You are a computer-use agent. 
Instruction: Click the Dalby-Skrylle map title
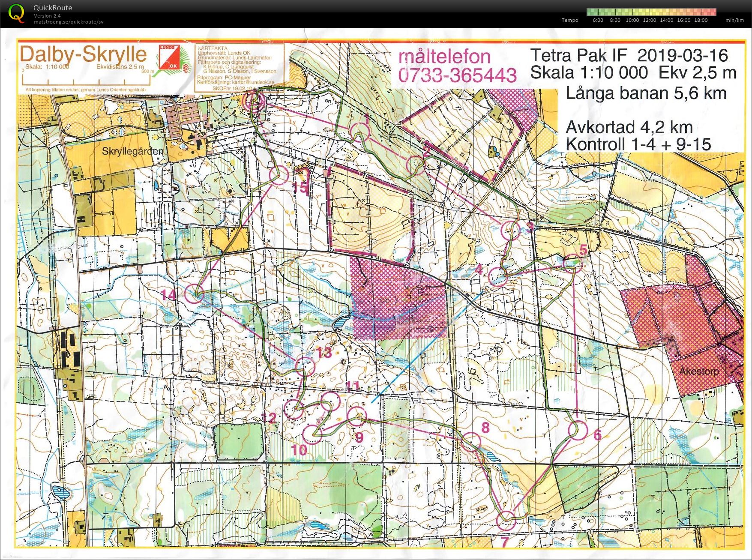click(83, 54)
